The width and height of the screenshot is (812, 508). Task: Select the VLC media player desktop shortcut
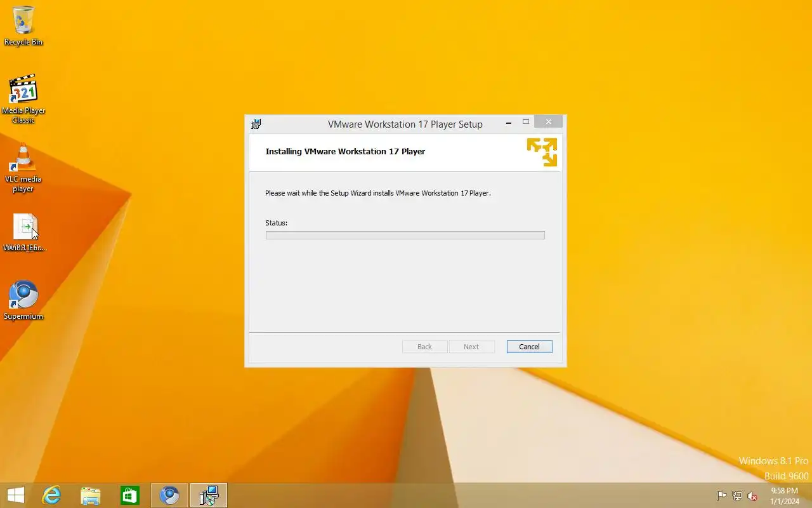pyautogui.click(x=23, y=168)
